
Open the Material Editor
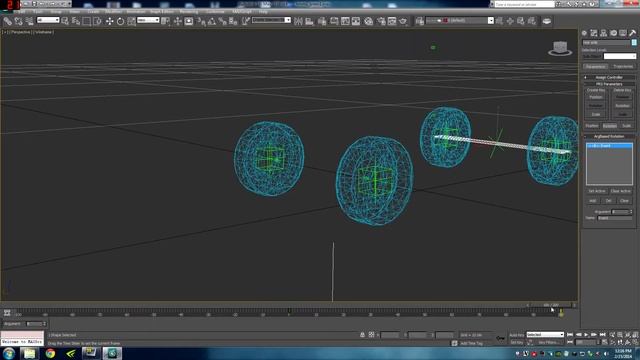click(x=369, y=21)
